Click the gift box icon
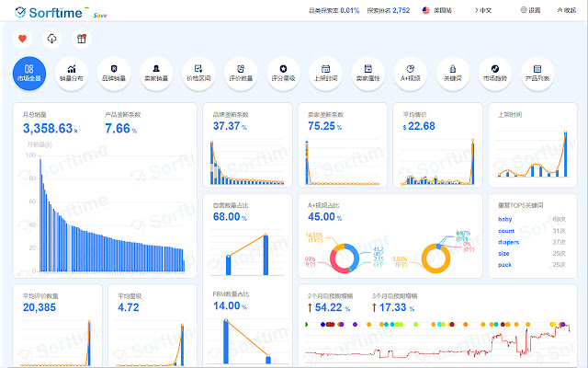Screen dimensions: 588x368 [x=80, y=39]
